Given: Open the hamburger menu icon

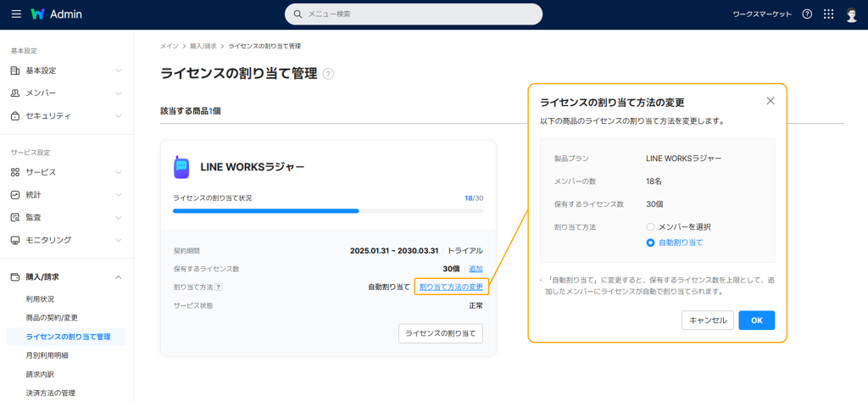Looking at the screenshot, I should pos(16,14).
